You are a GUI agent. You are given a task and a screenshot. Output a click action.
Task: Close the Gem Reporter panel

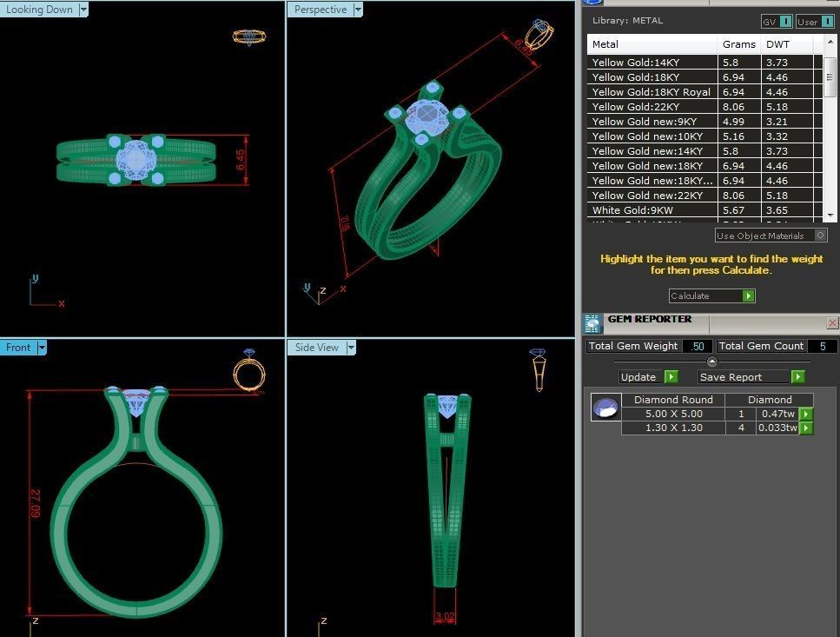click(x=832, y=322)
